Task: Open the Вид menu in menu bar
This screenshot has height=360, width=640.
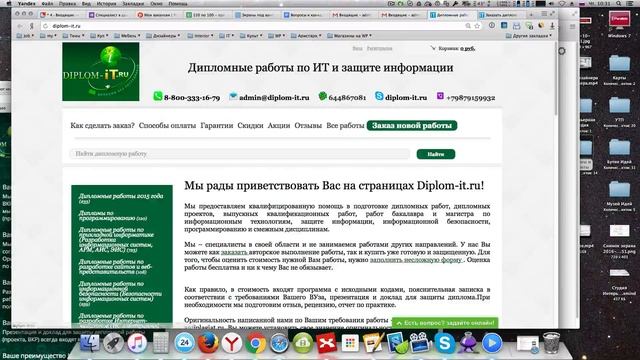Action: tap(86, 3)
